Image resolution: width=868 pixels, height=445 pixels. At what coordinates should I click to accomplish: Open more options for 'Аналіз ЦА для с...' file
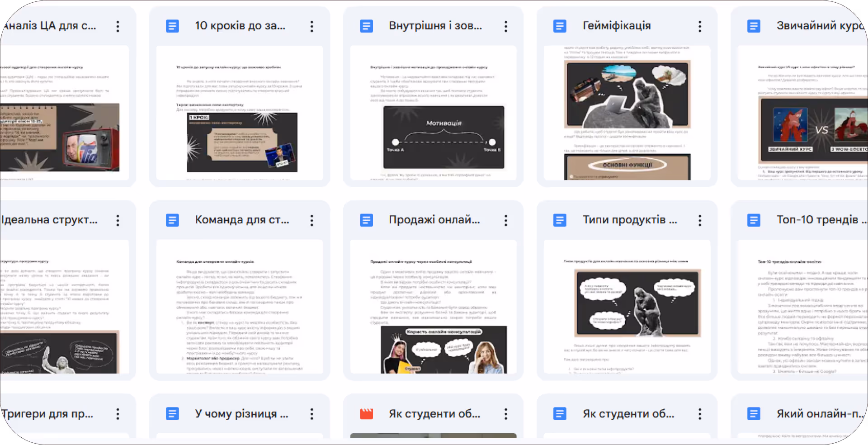tap(118, 26)
